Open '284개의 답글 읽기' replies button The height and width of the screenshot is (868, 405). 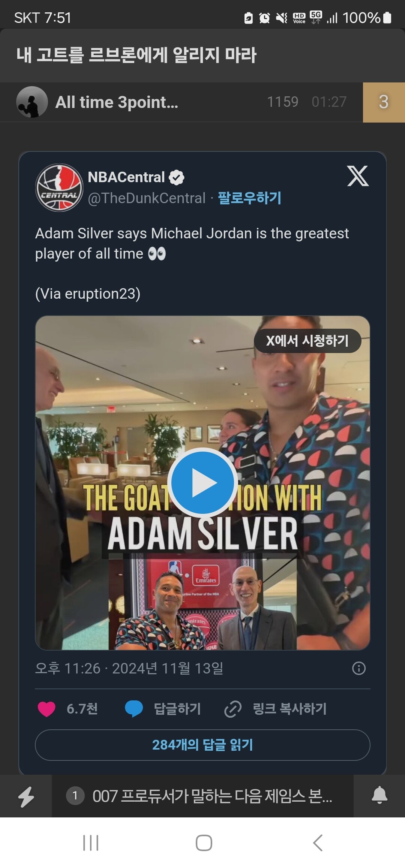[x=202, y=745]
